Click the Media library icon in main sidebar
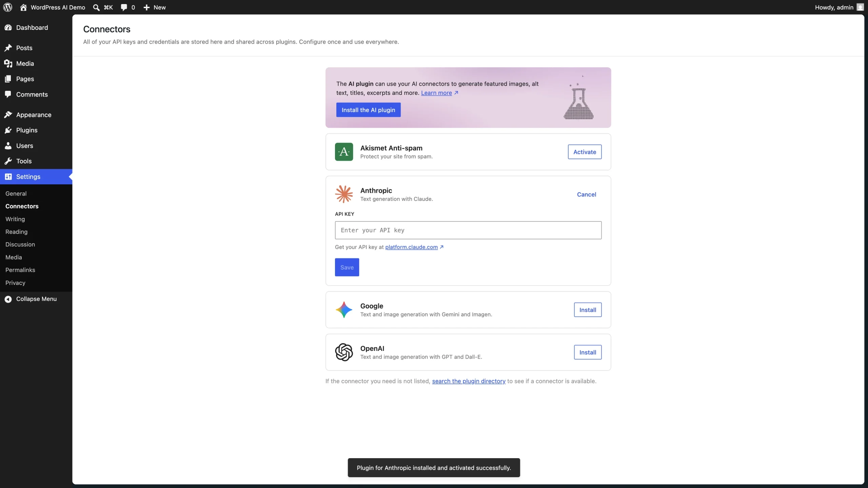This screenshot has width=868, height=488. tap(8, 63)
